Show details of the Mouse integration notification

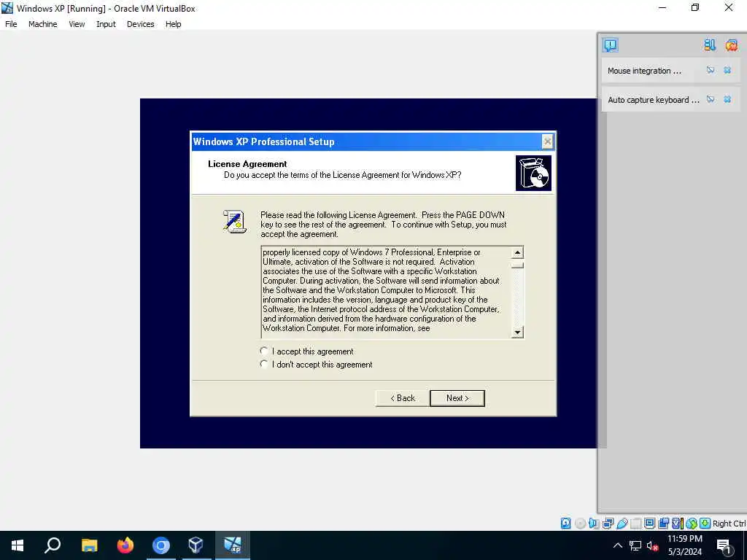point(711,71)
